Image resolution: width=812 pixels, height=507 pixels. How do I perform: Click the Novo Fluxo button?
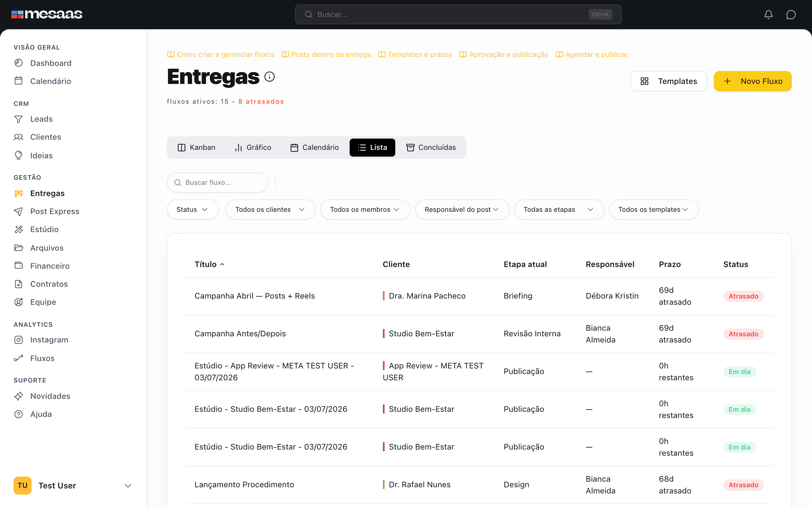coord(753,81)
